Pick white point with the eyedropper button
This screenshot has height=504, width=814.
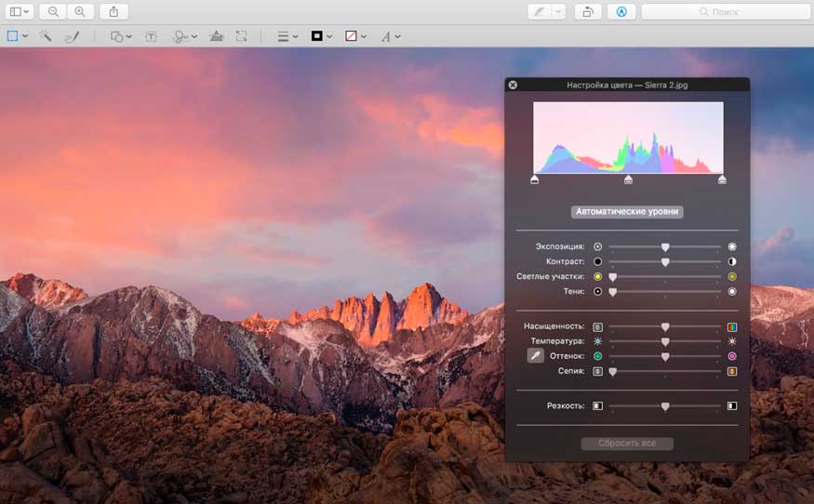click(x=535, y=355)
